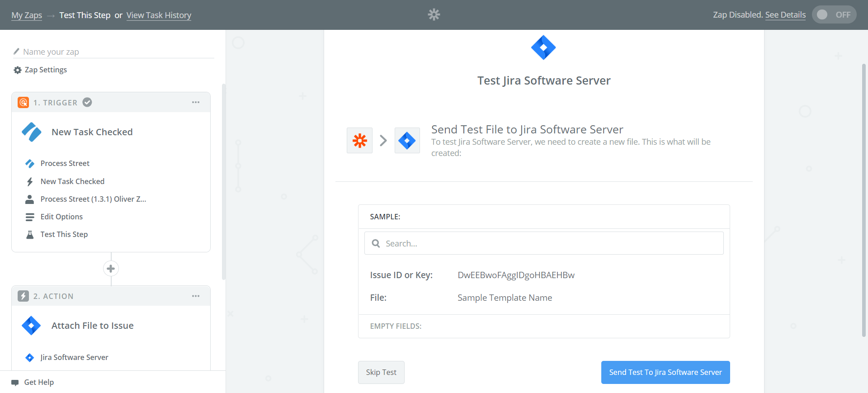Click the Get Help chat icon

point(15,383)
